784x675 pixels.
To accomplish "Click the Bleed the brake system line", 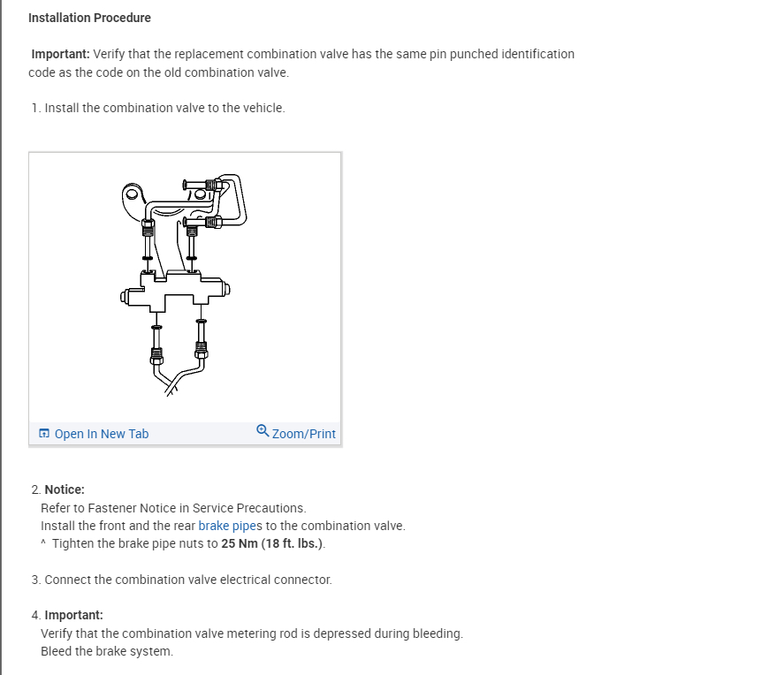I will (x=107, y=651).
